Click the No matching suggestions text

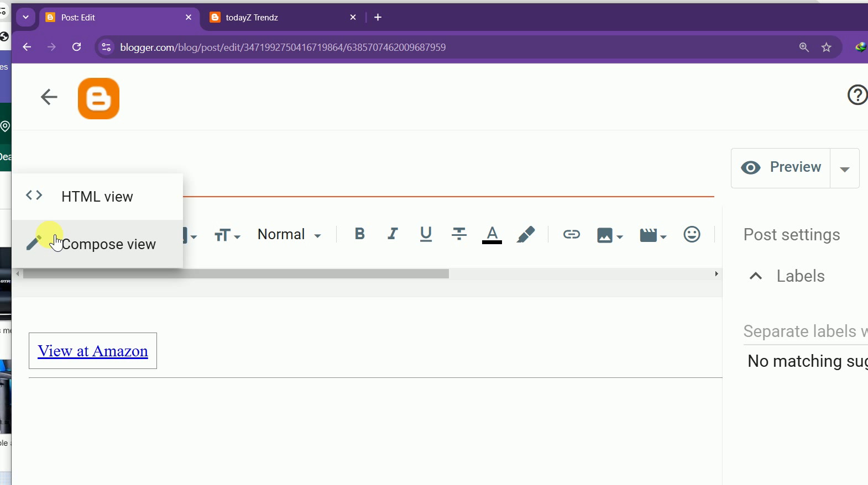pyautogui.click(x=808, y=361)
